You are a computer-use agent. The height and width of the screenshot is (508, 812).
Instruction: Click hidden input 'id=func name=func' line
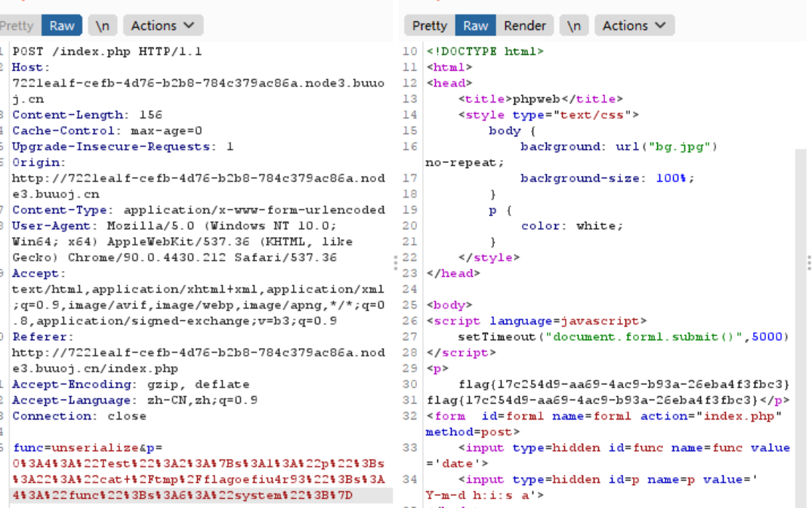[624, 448]
